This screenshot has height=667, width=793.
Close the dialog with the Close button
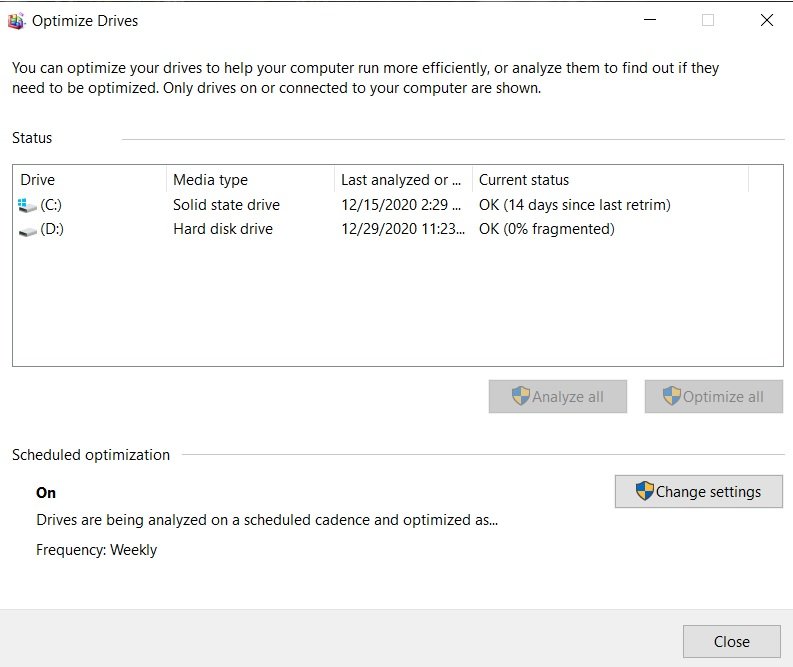point(731,641)
